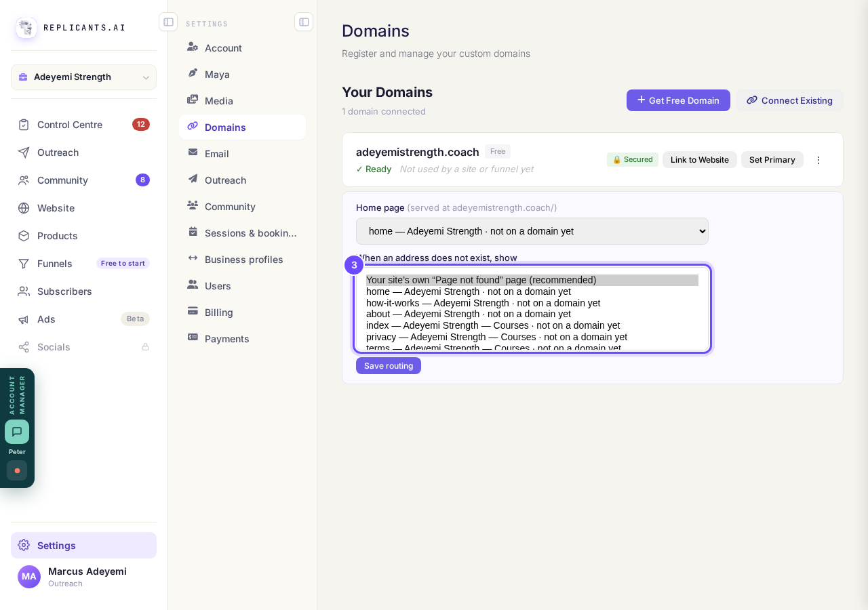Click the Media images icon

coord(193,100)
